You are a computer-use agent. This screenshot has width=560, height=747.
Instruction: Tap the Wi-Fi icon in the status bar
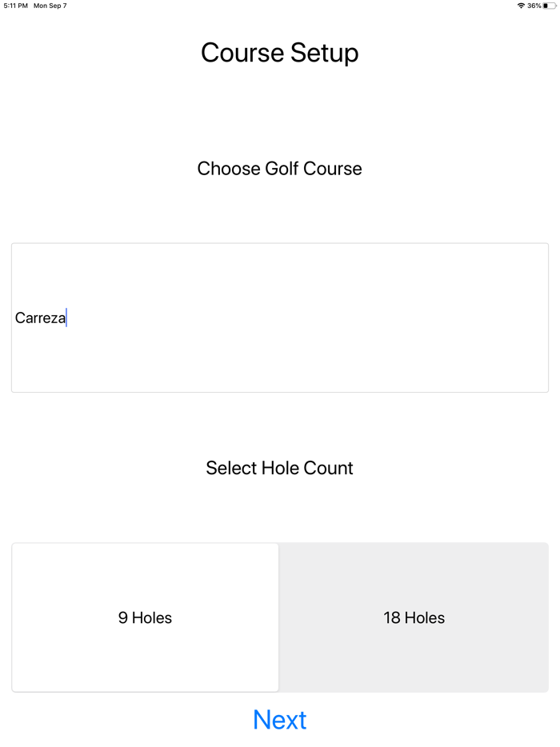tap(521, 6)
